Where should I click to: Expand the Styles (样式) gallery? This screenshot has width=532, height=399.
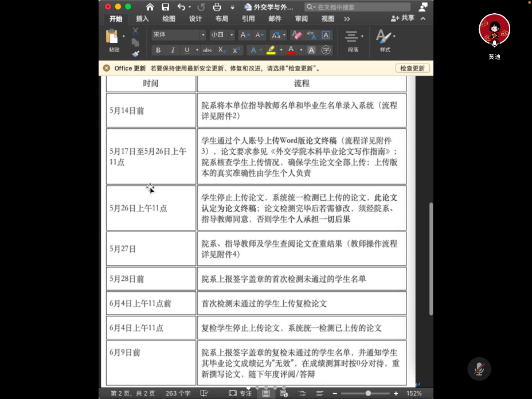point(385,40)
